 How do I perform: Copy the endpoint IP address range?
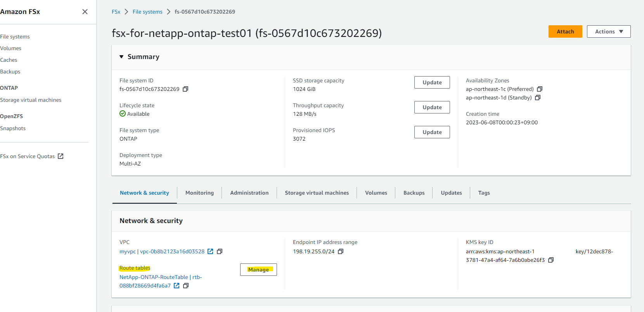click(341, 251)
